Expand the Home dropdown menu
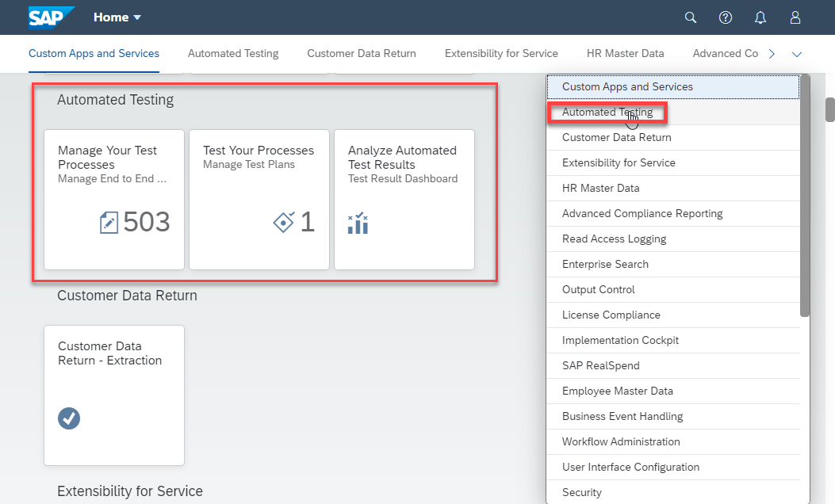Image resolution: width=835 pixels, height=504 pixels. [x=117, y=17]
